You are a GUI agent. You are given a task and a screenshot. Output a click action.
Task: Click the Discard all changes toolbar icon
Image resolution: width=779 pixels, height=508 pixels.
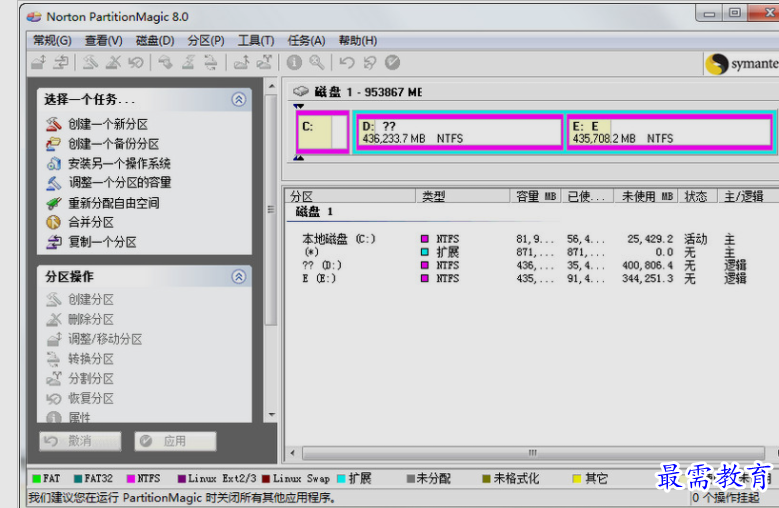coord(370,63)
